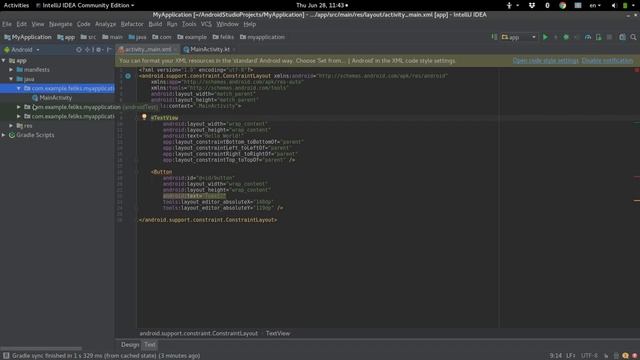The image size is (640, 360).
Task: Close the activity_main.xml tab
Action: (x=176, y=49)
